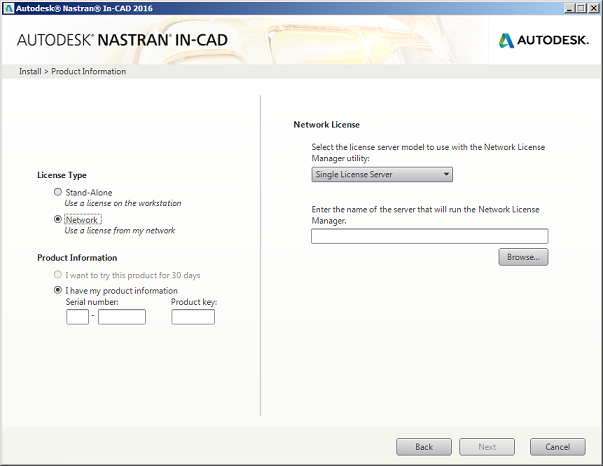Select the Network license type radio button
The height and width of the screenshot is (466, 603).
pyautogui.click(x=58, y=219)
